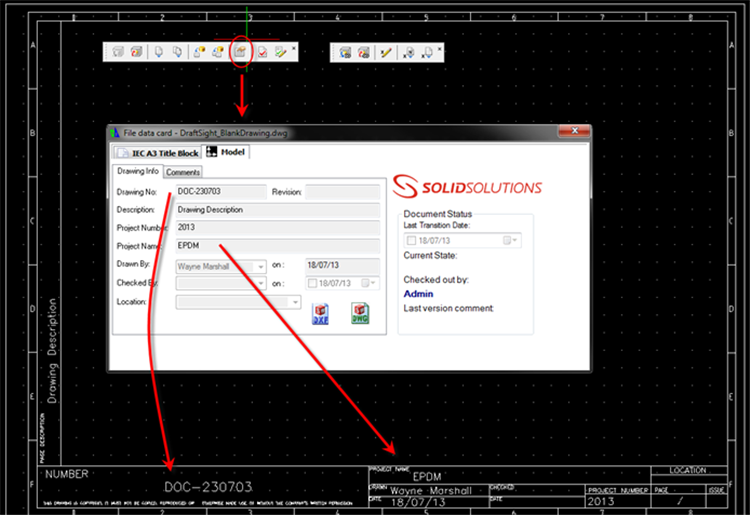Select the Model tab
The height and width of the screenshot is (515, 750).
[x=227, y=152]
